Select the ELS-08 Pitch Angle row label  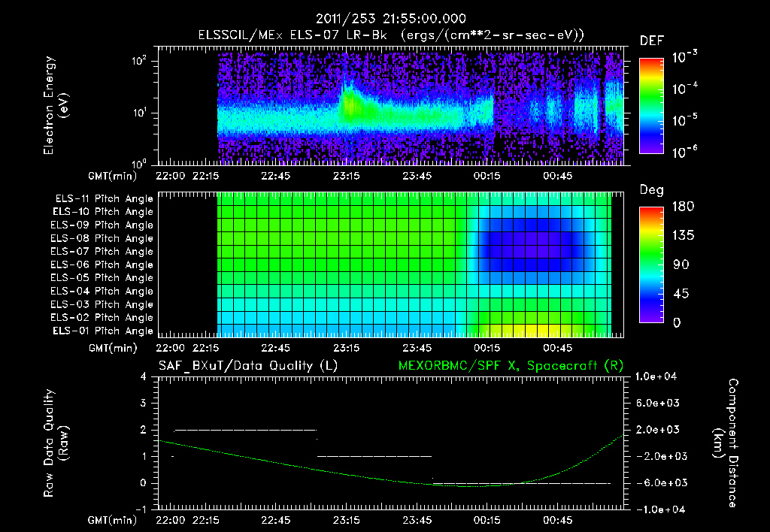click(x=102, y=238)
